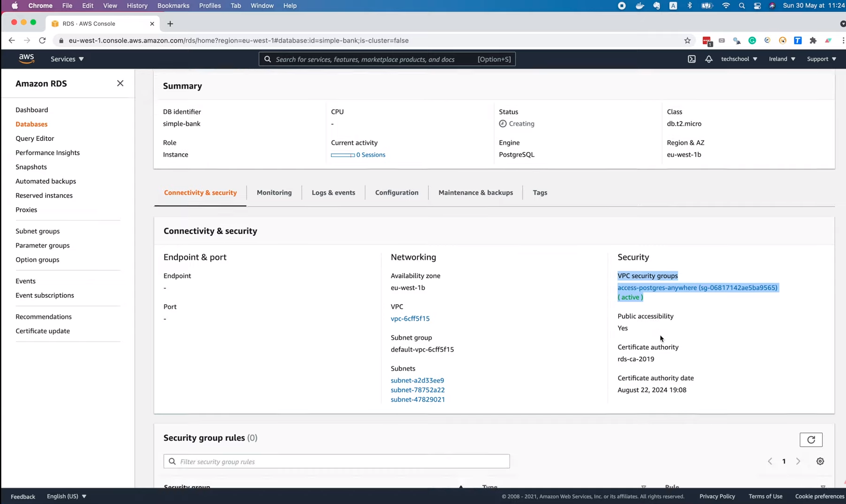Image resolution: width=846 pixels, height=504 pixels.
Task: Expand the Services dropdown
Action: click(x=67, y=59)
